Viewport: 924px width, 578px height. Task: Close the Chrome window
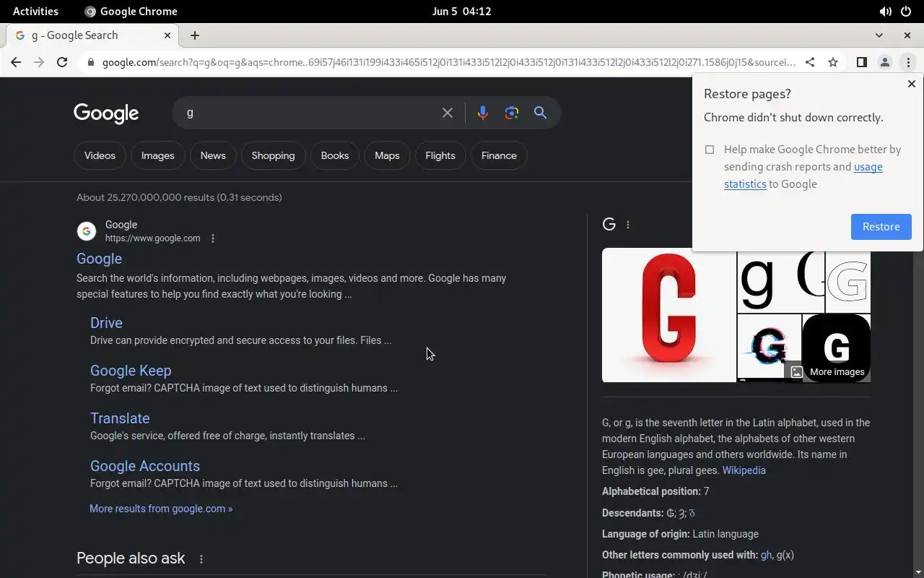pos(907,35)
